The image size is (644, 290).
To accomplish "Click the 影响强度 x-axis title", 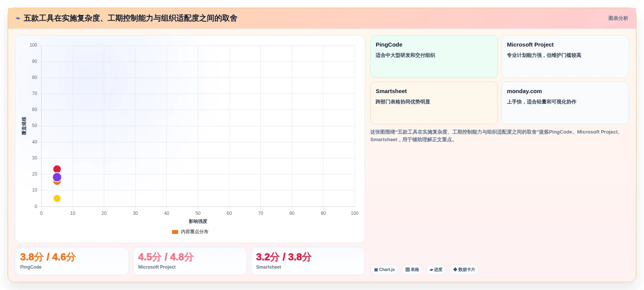I will 198,221.
